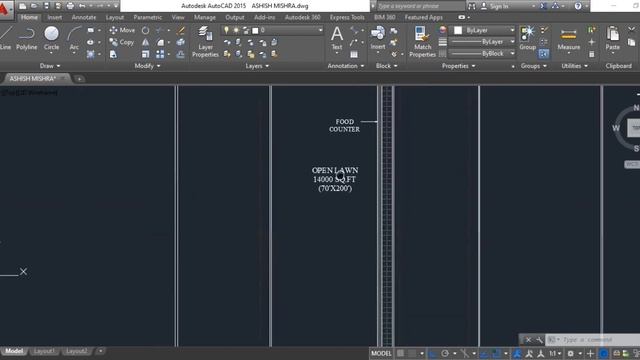The width and height of the screenshot is (640, 360).
Task: Expand the Modify panel dropdown
Action: (147, 66)
